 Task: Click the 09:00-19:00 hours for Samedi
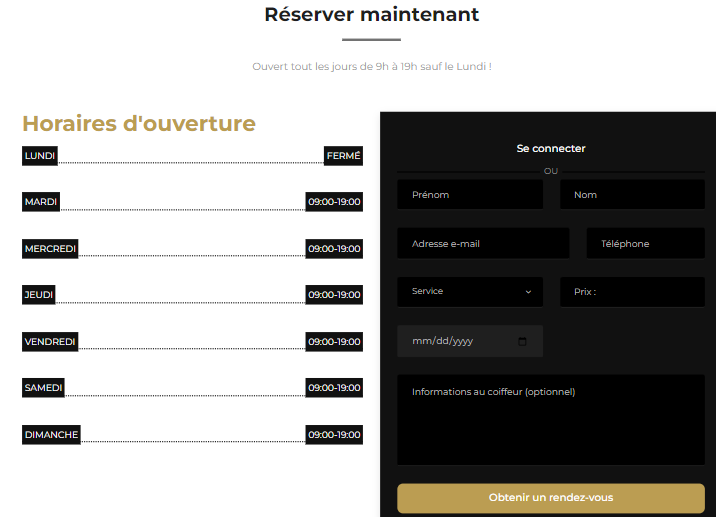(334, 388)
